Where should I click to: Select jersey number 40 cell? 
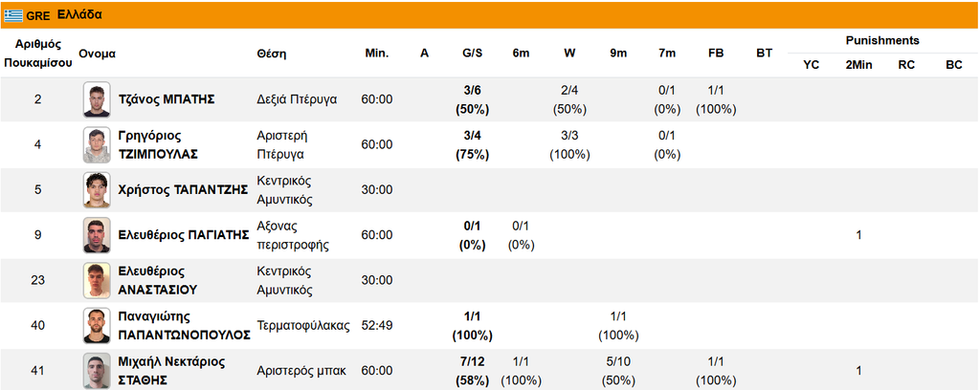pyautogui.click(x=38, y=326)
